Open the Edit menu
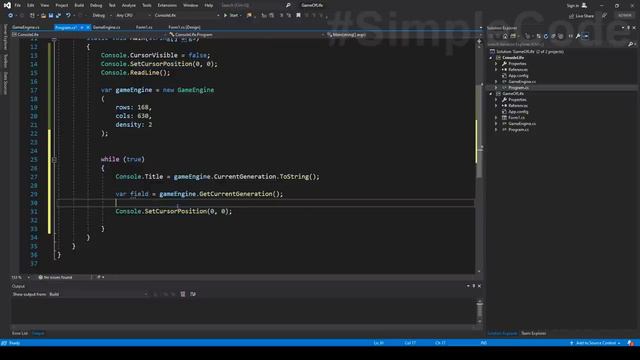Screen dimensions: 640x360 [31, 5]
